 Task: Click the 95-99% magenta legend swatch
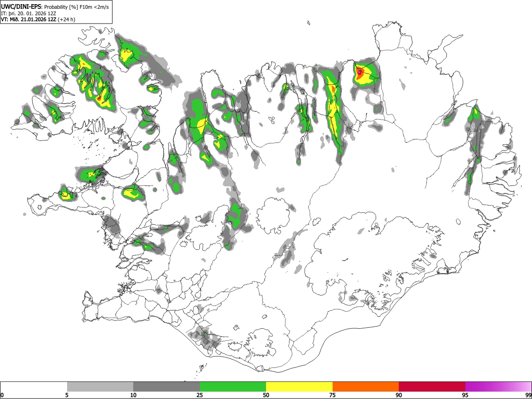tap(498, 387)
